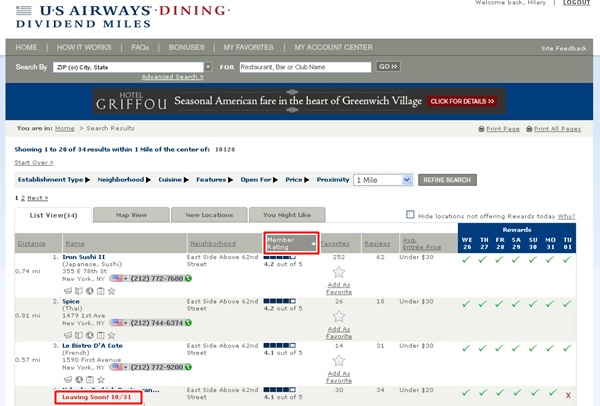Viewport: 600px width, 406px height.
Task: Open the flag country selector beside (212) 744-6374
Action: pyautogui.click(x=120, y=323)
